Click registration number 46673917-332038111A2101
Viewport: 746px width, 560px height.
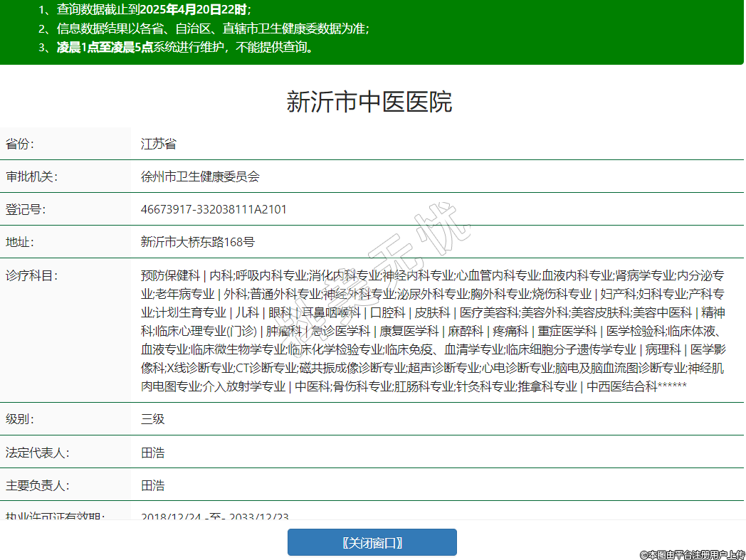click(214, 209)
